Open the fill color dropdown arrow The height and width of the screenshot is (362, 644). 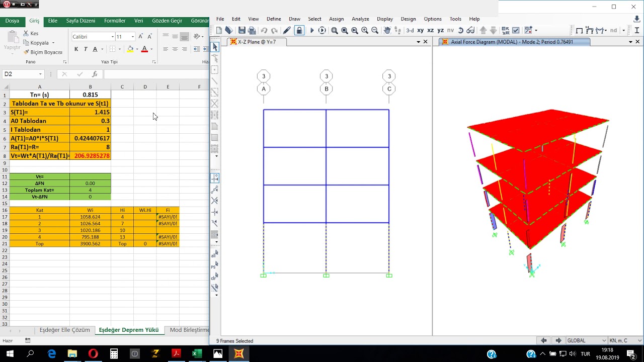(137, 49)
